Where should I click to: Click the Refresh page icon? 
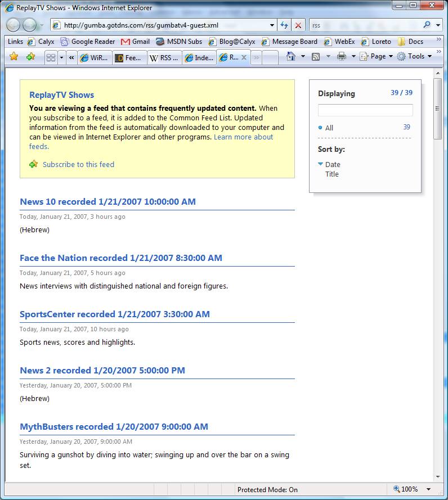[284, 25]
